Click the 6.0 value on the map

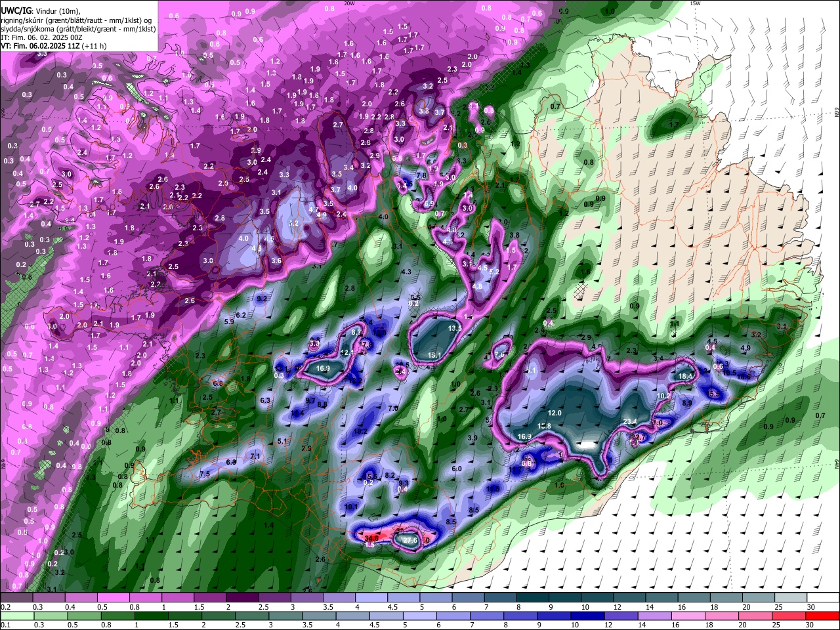[457, 469]
